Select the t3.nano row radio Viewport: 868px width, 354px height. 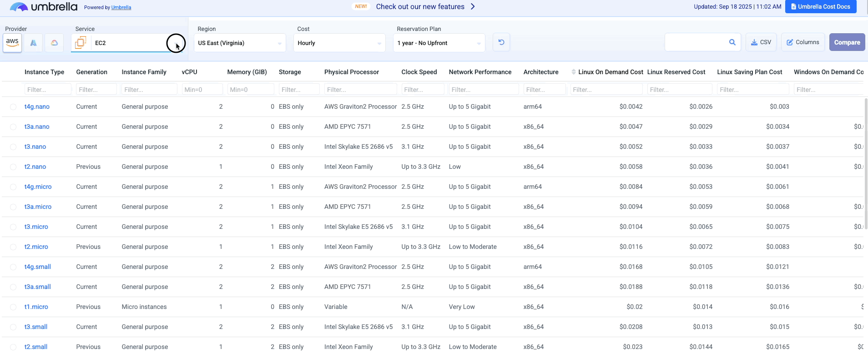(13, 147)
